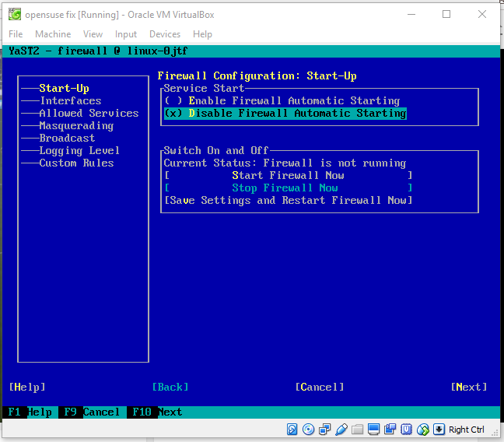Open the File menu
The image size is (504, 442).
tap(16, 34)
